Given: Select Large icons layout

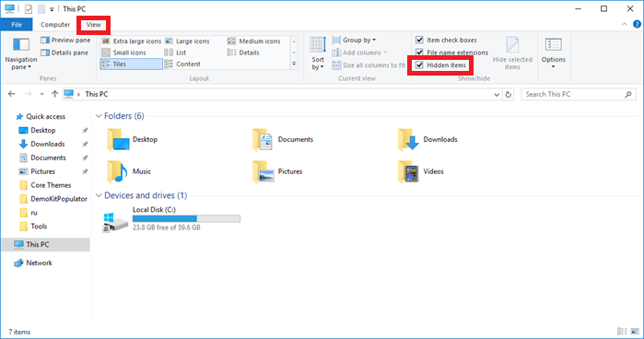Looking at the screenshot, I should pyautogui.click(x=187, y=41).
